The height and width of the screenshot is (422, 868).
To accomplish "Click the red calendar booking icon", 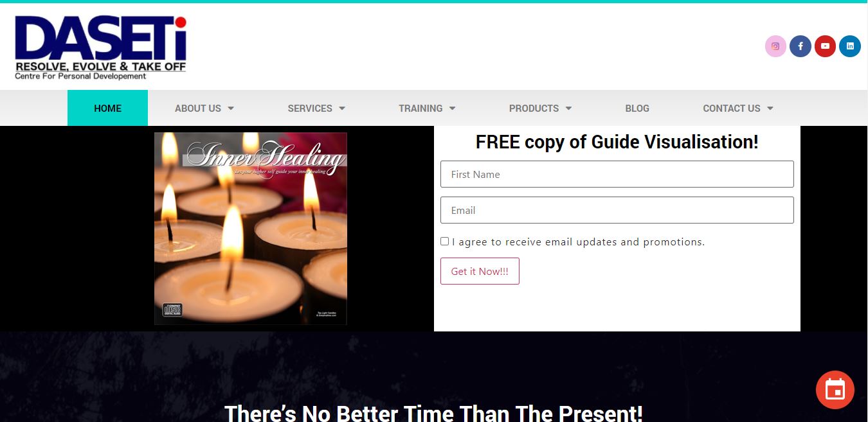I will [835, 390].
